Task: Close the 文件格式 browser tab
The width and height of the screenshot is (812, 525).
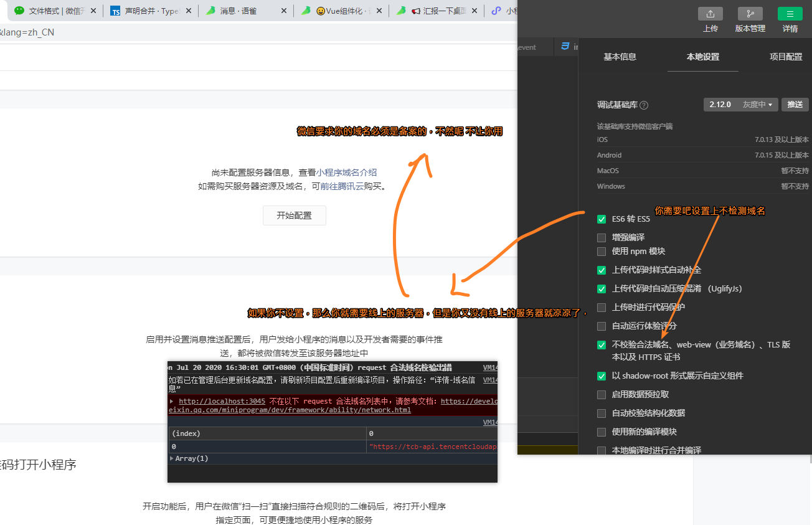Action: (93, 11)
